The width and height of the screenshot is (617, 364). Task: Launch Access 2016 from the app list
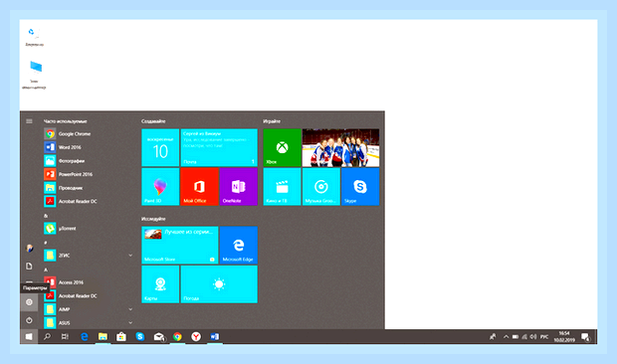click(89, 282)
